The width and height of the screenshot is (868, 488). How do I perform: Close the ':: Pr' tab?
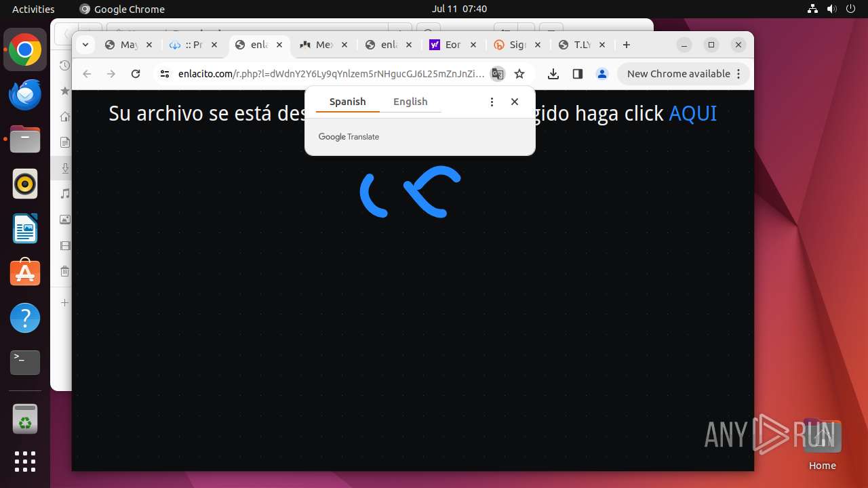point(214,45)
